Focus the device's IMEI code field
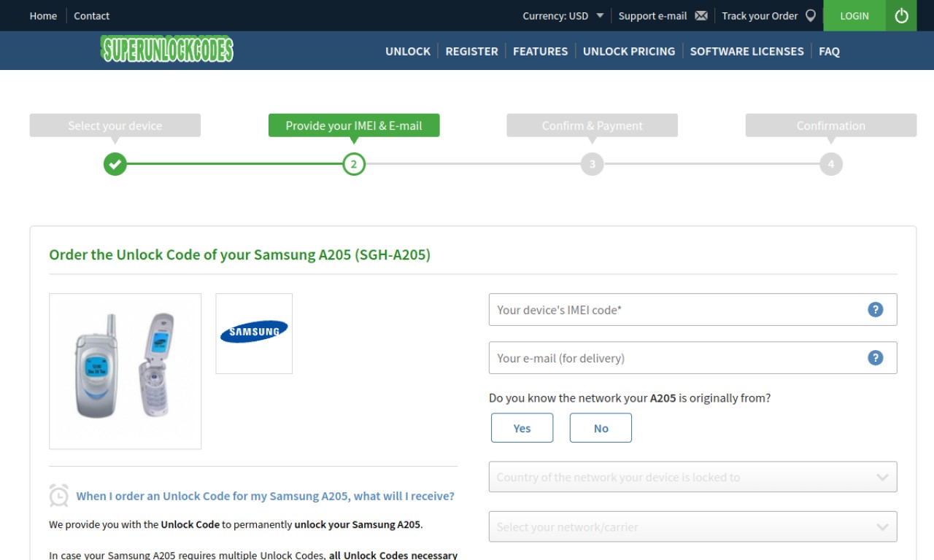The height and width of the screenshot is (560, 934). click(692, 309)
